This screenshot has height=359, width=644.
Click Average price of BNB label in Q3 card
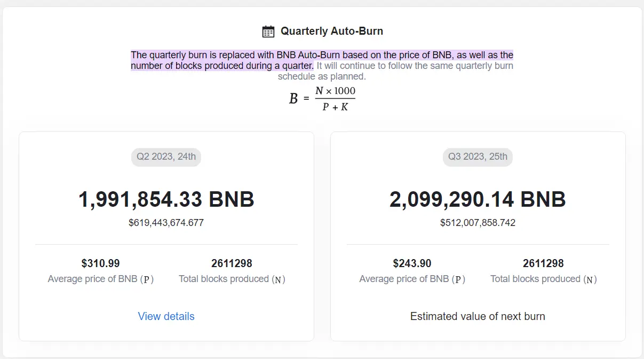coord(412,279)
